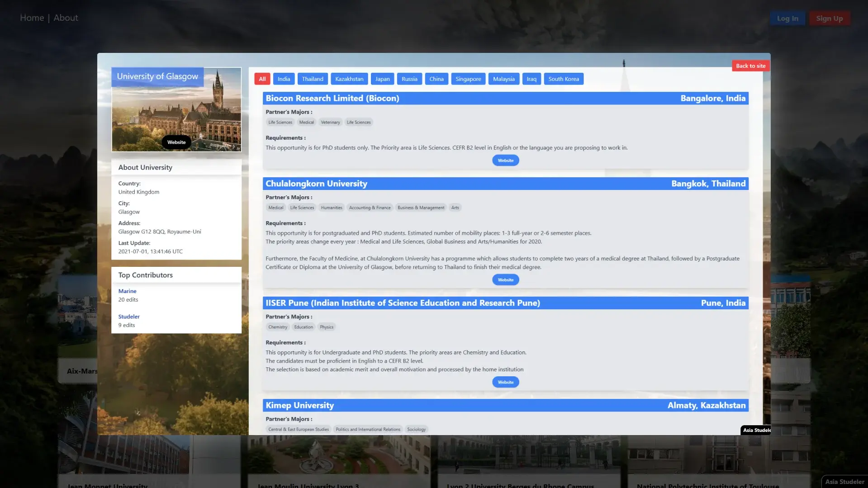868x488 pixels.
Task: Click the Pune, India location text
Action: pyautogui.click(x=723, y=303)
